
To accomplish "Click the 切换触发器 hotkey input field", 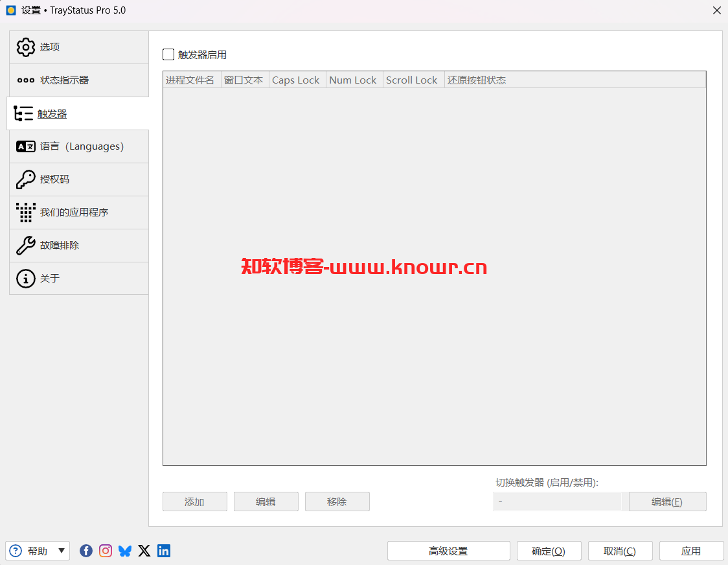I will point(557,502).
